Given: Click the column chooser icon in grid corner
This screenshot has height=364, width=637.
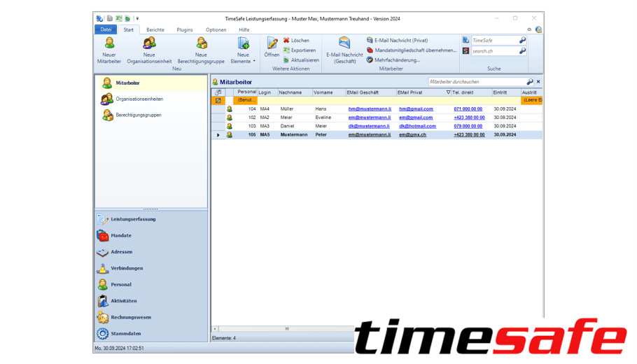Looking at the screenshot, I should click(218, 92).
